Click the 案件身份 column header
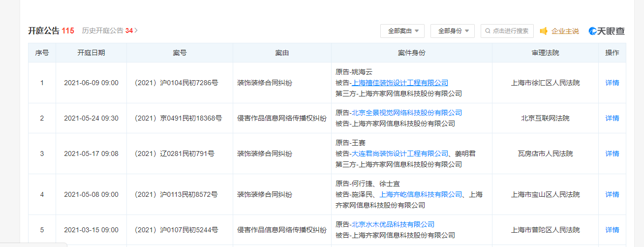Screen dimensions: 644x247 412,53
